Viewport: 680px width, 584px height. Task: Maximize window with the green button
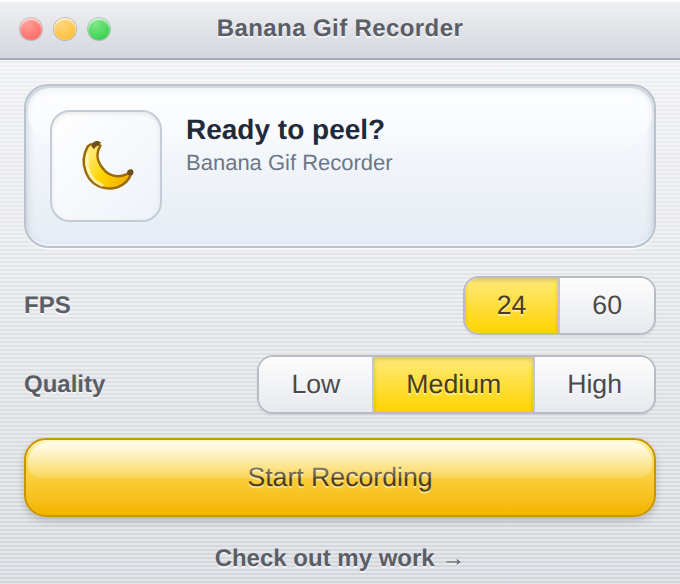(99, 29)
